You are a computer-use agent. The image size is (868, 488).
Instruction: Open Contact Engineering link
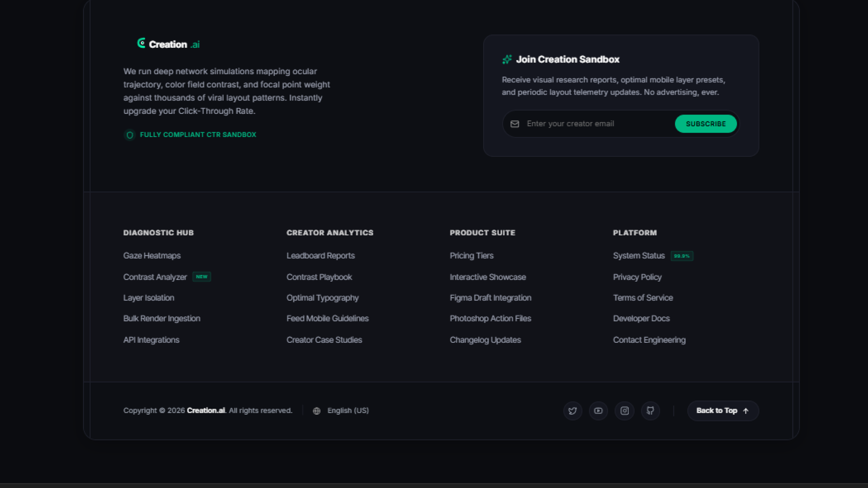649,340
